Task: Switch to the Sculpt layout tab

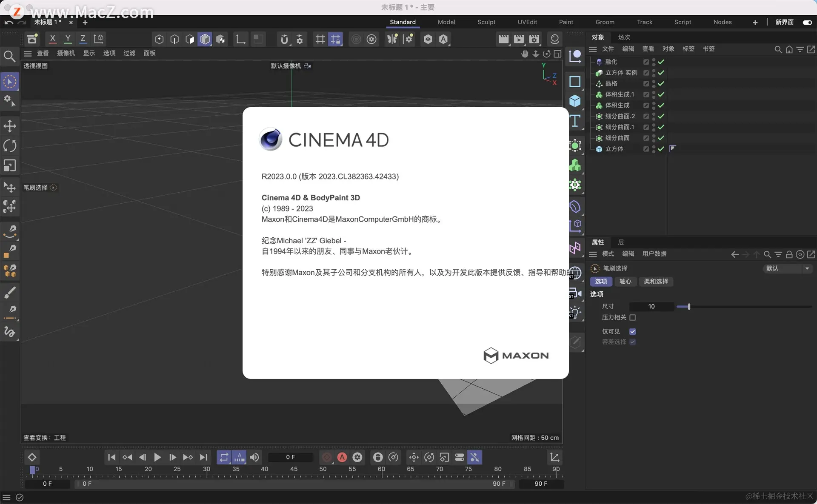Action: pos(486,22)
